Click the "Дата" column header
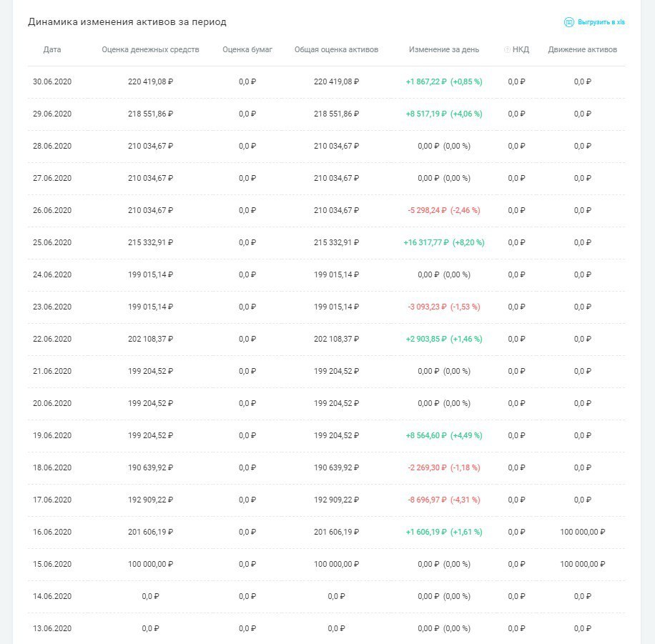The image size is (655, 644). [52, 50]
